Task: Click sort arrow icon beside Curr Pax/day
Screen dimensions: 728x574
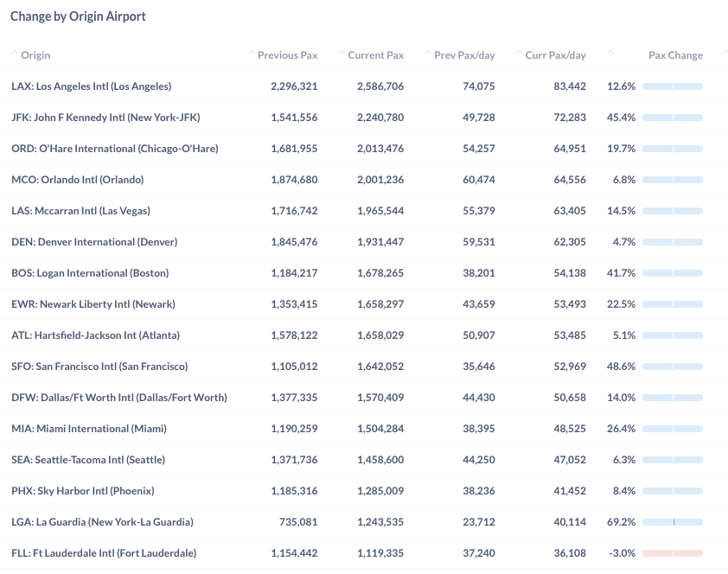Action: click(520, 53)
